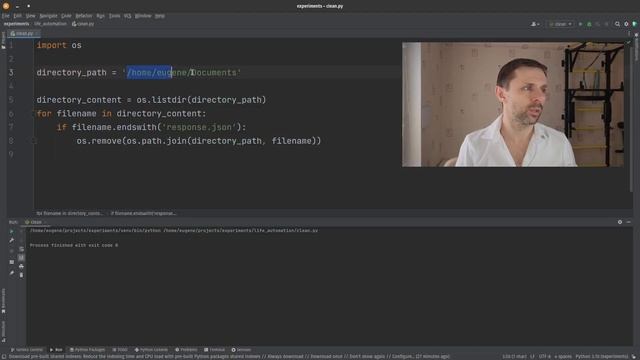Click the Python interpreter status bar entry

[602, 357]
